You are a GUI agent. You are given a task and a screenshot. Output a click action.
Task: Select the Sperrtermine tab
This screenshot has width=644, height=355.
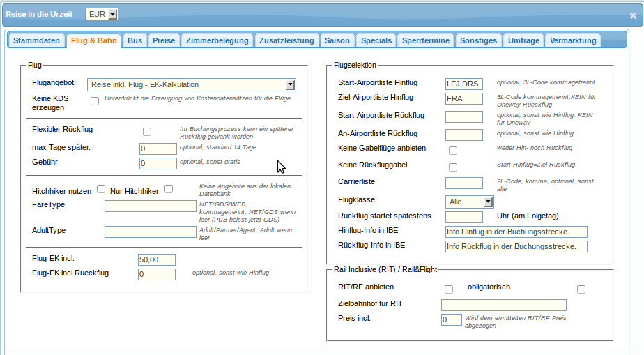tap(426, 40)
